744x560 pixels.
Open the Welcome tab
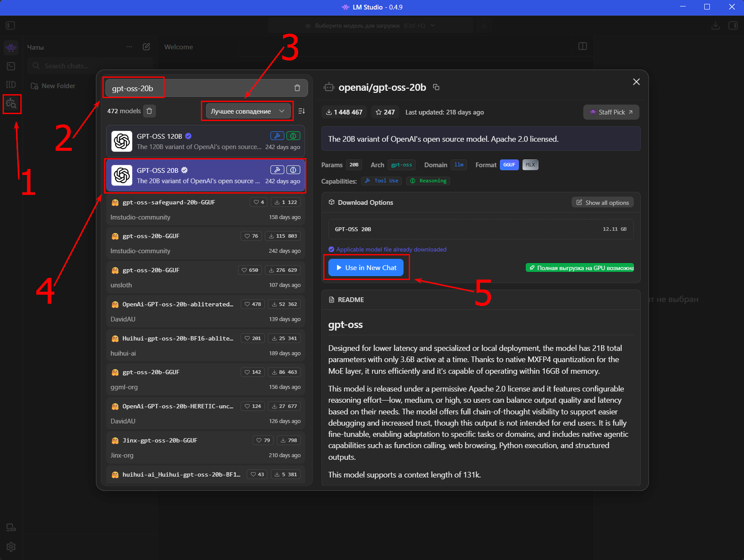[x=178, y=47]
